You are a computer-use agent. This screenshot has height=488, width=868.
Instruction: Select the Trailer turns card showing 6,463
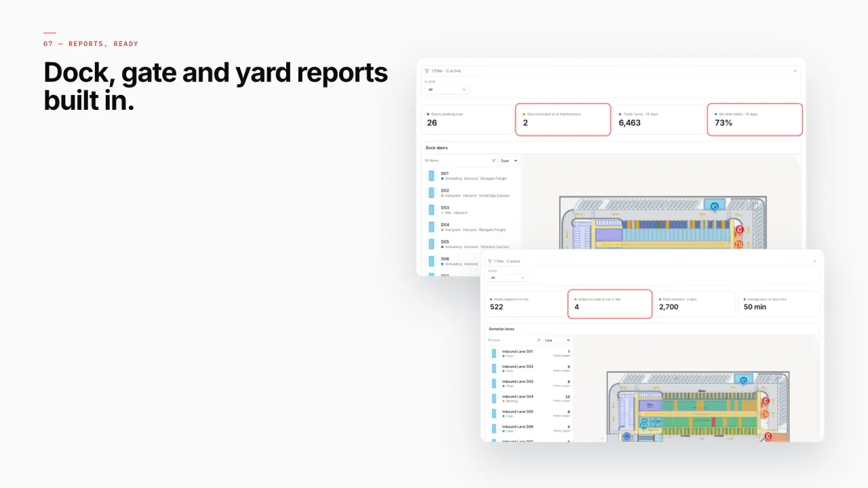coord(659,120)
